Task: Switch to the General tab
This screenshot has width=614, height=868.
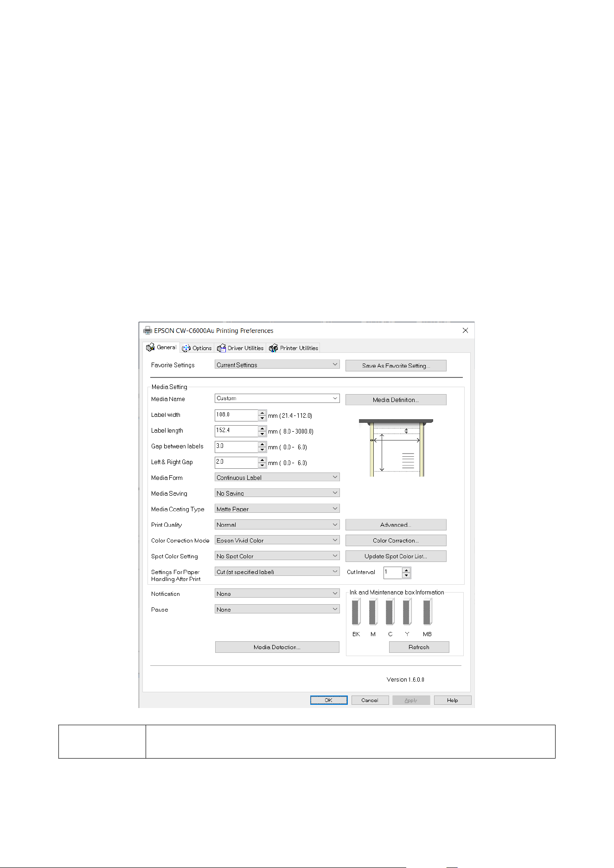Action: [161, 347]
